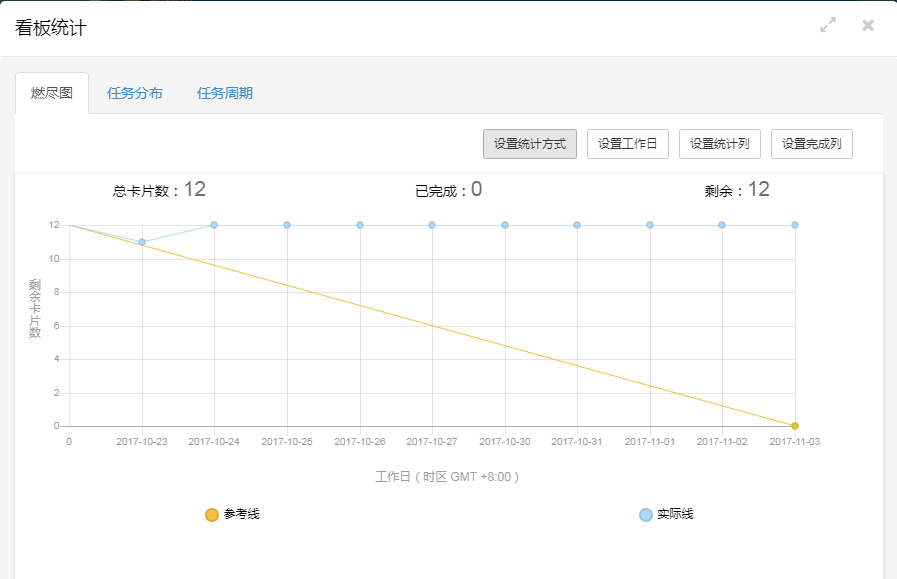This screenshot has width=897, height=579.
Task: Click the 参考线 legend label
Action: coord(241,514)
